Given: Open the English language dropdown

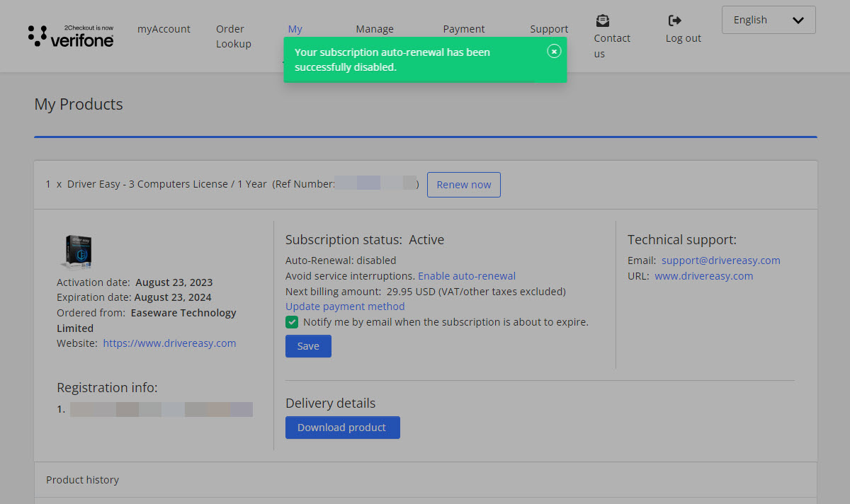Looking at the screenshot, I should coord(769,20).
